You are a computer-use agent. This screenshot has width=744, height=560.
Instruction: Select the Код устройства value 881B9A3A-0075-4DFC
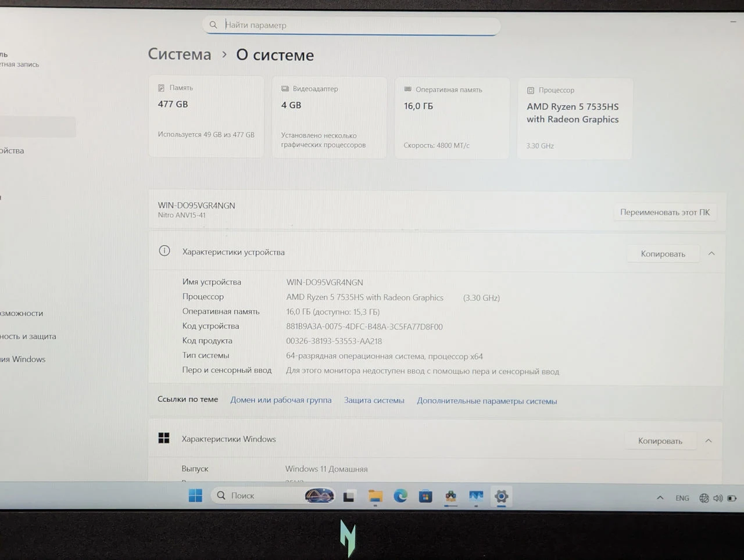[364, 326]
